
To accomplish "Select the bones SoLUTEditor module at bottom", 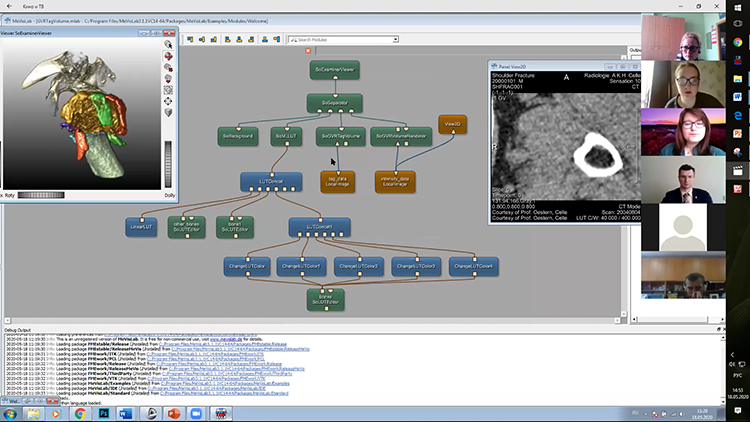I will coord(326,300).
